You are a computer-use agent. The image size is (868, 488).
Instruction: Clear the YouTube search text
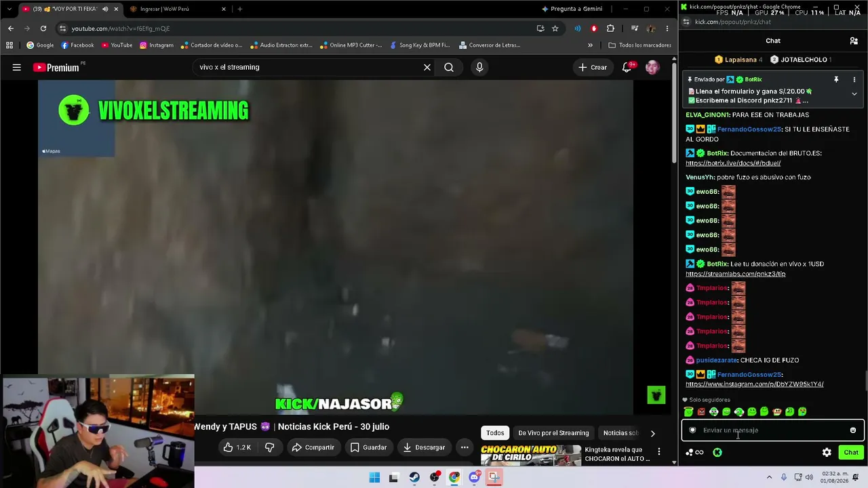[x=427, y=67]
